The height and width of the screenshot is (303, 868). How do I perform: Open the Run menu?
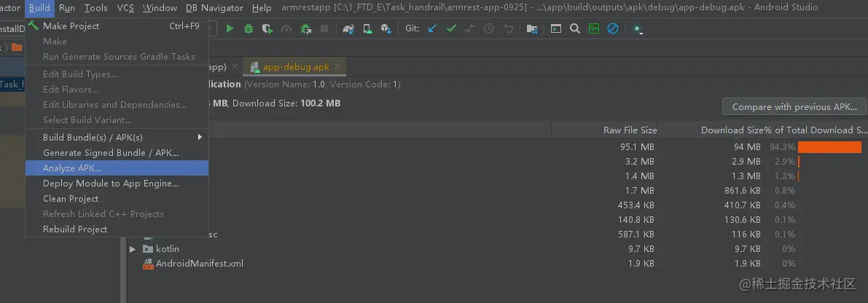pos(67,8)
